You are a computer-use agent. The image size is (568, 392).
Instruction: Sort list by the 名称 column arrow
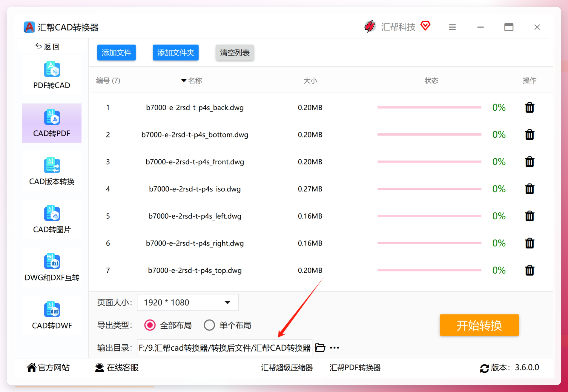(x=184, y=81)
